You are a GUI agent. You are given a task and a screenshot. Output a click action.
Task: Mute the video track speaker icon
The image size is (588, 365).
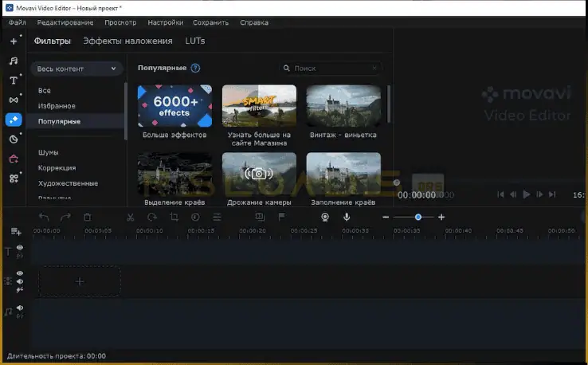coord(20,281)
